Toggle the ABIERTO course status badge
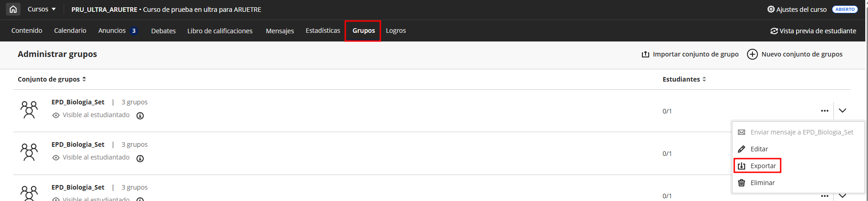868x201 pixels. 845,9
